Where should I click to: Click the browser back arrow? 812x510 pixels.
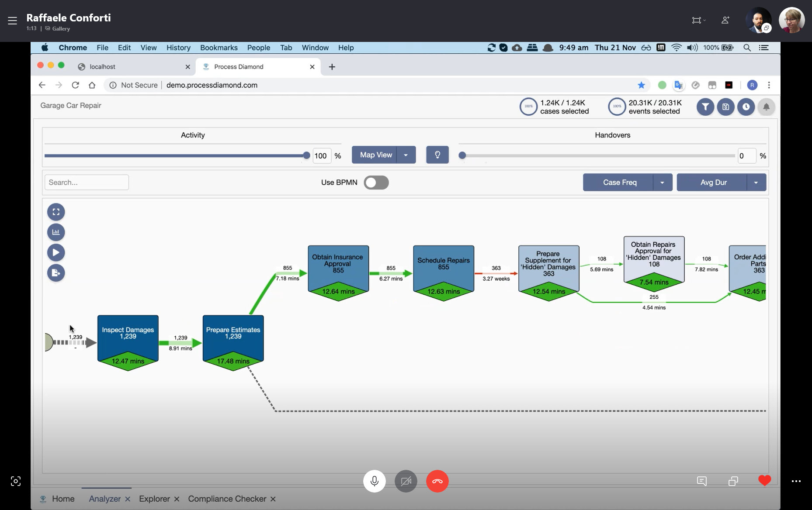tap(42, 85)
